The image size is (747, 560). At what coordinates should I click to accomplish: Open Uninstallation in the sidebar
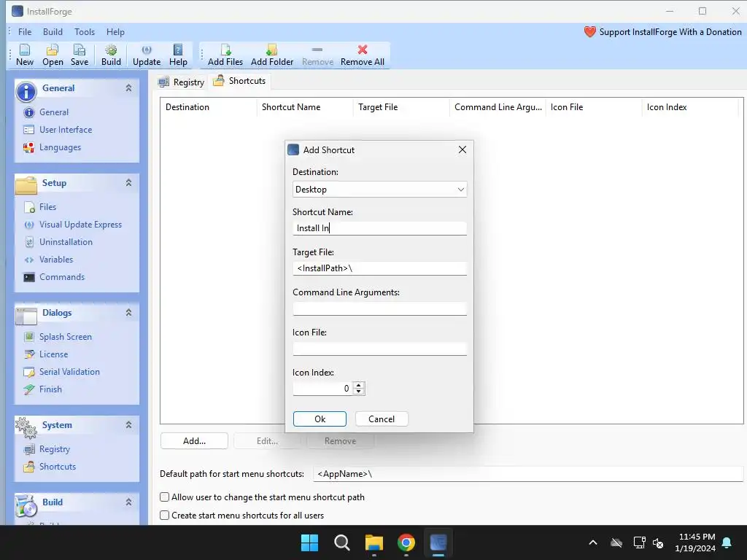click(66, 242)
